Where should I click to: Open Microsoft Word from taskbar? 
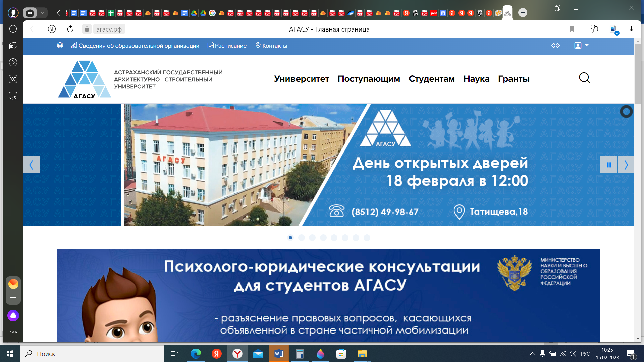tap(279, 354)
